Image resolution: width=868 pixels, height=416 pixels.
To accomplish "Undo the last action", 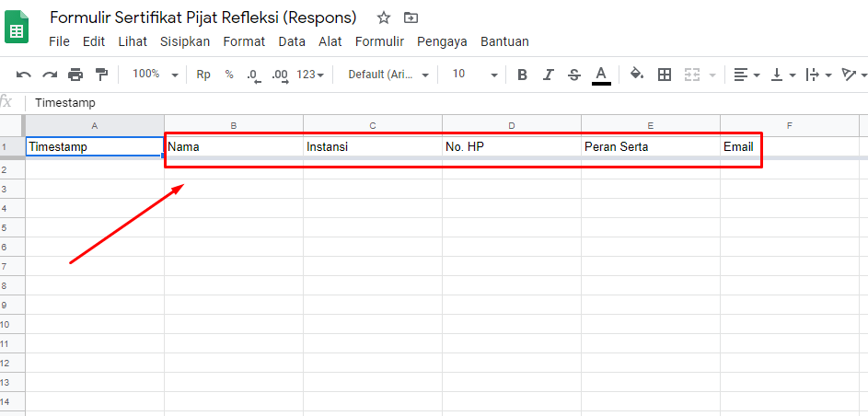I will pos(24,75).
